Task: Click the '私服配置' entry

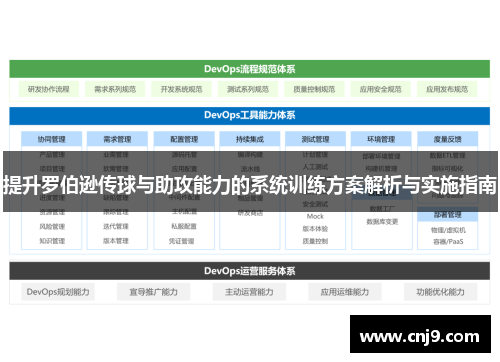Action: tap(184, 227)
